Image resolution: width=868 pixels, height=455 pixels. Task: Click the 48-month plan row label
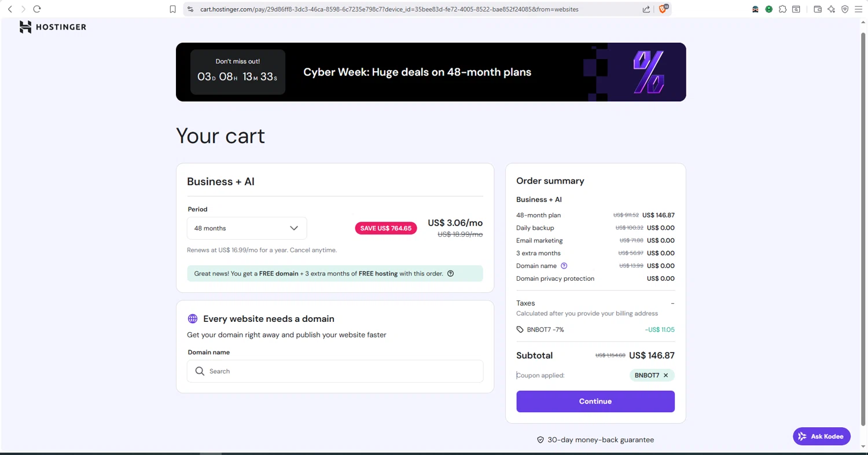pyautogui.click(x=538, y=215)
